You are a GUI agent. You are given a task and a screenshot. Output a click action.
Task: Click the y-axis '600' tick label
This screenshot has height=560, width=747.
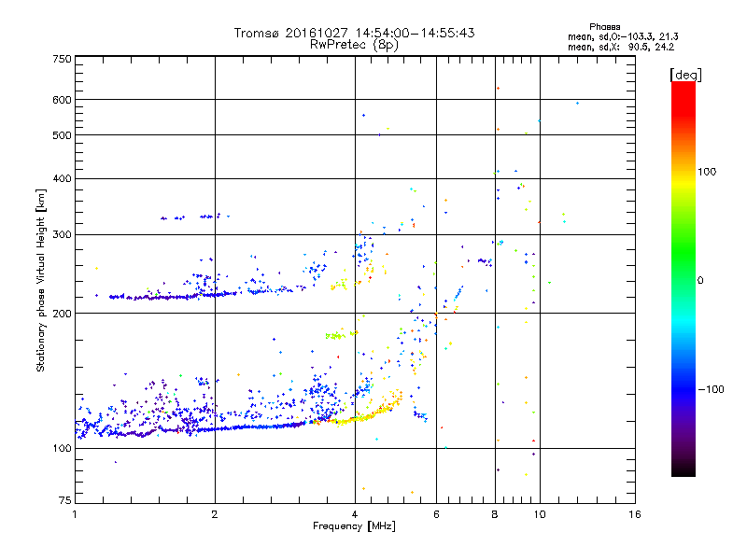pos(62,100)
